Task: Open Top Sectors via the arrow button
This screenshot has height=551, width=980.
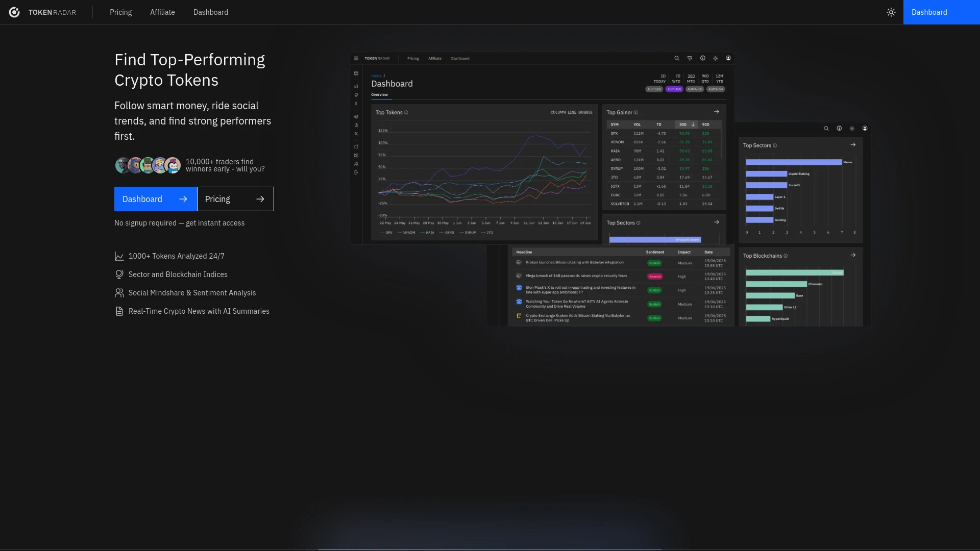Action: 717,222
